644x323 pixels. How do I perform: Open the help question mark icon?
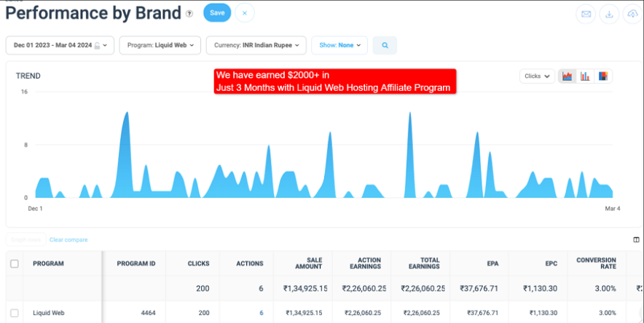(189, 14)
